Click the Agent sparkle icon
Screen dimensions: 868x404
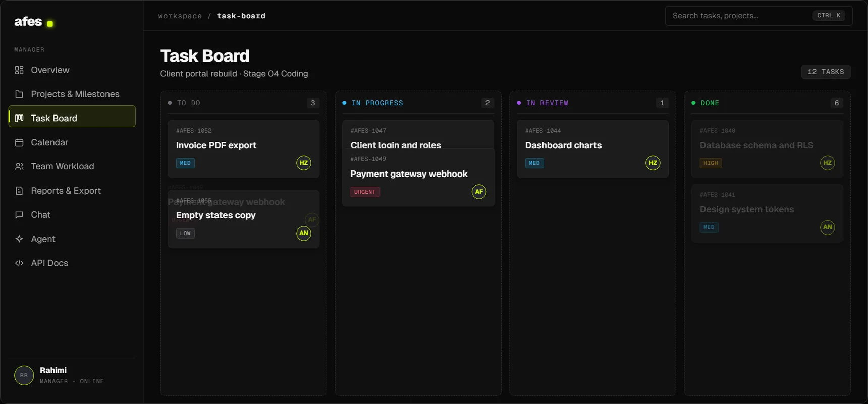[x=19, y=239]
